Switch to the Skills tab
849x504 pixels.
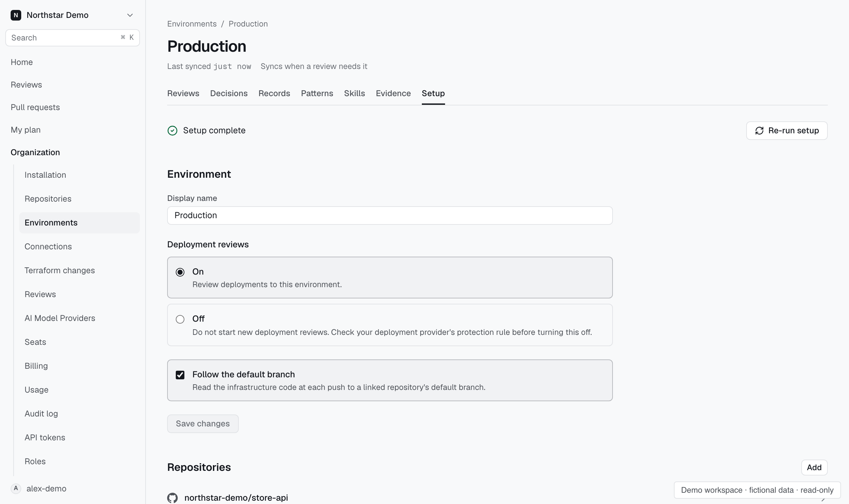[x=354, y=94]
